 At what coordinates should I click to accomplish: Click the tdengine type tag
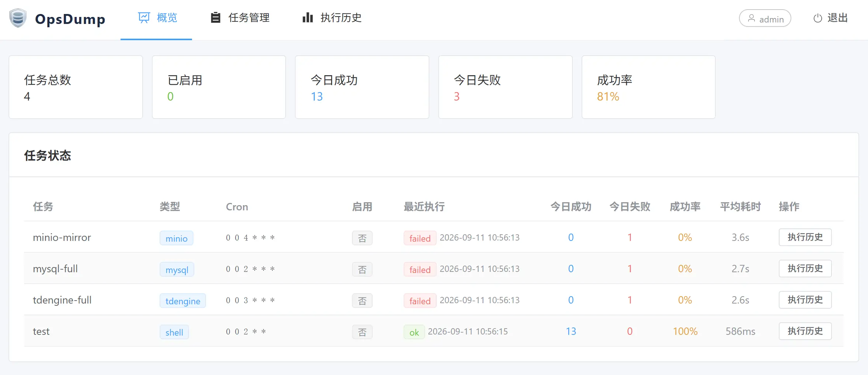[183, 301]
